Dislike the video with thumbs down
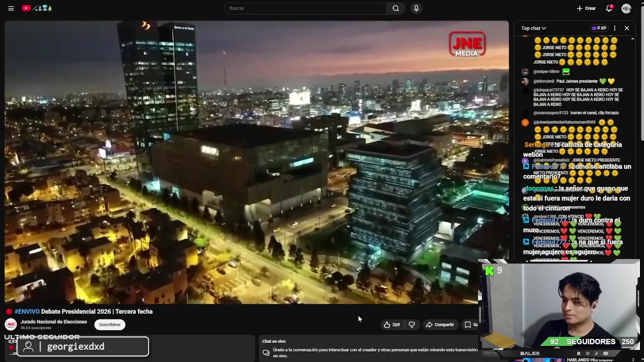 (x=412, y=325)
